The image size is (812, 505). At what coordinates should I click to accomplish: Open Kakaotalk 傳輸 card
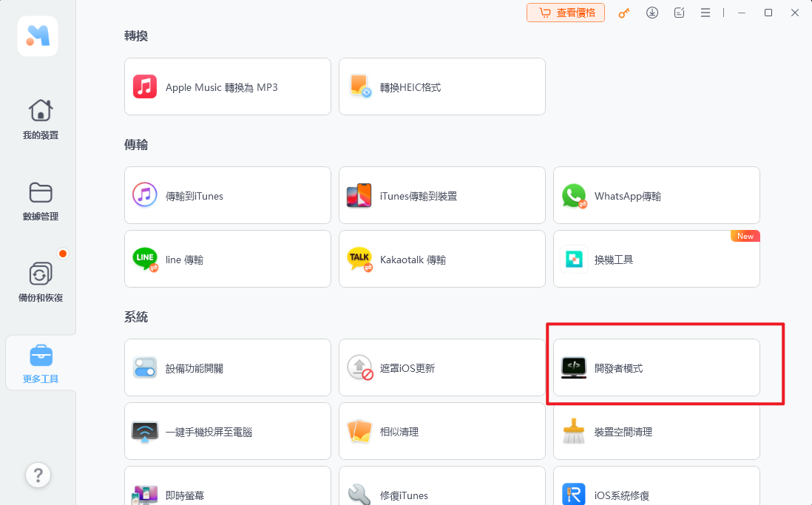coord(442,259)
